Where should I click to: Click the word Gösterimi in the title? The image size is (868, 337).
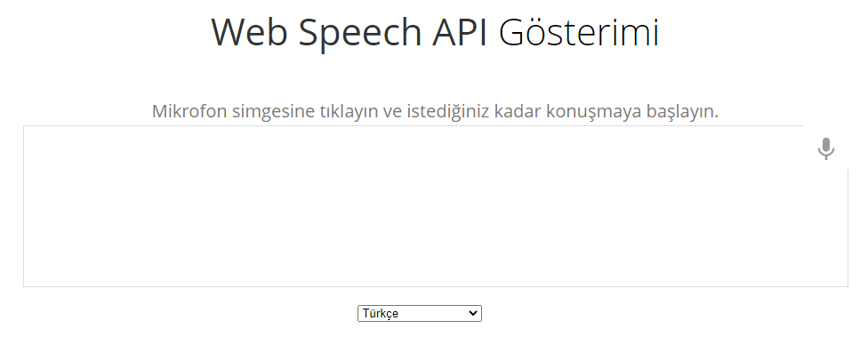click(x=579, y=32)
